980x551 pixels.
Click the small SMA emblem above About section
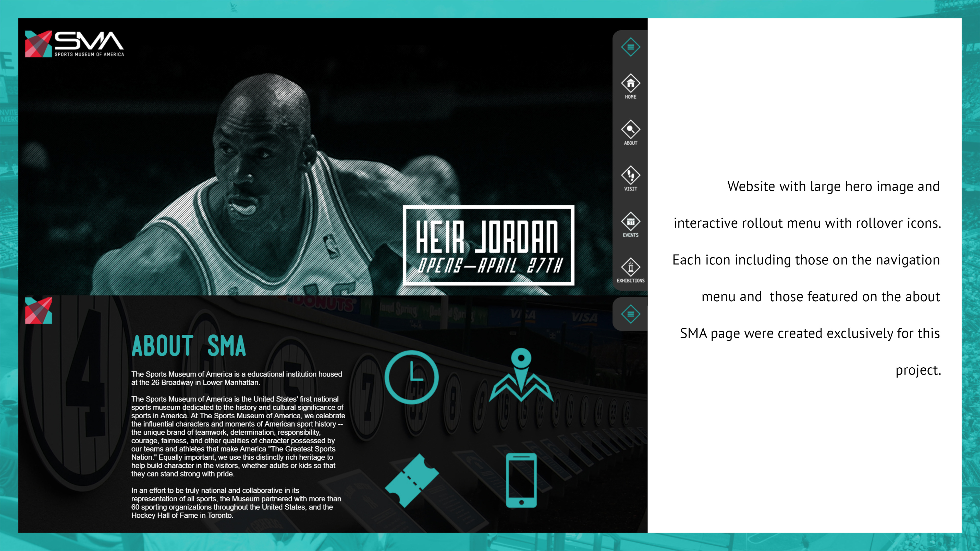click(x=39, y=311)
